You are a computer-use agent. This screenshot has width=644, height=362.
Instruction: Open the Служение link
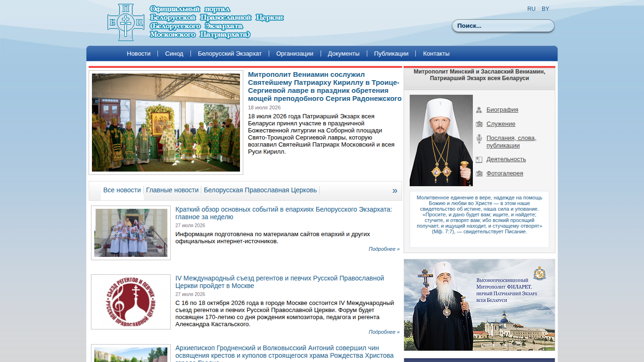[501, 124]
